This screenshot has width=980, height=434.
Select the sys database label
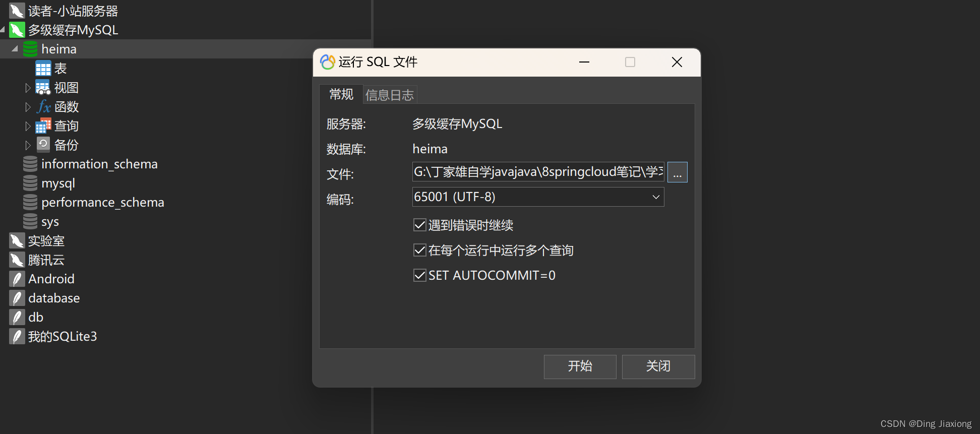tap(50, 221)
